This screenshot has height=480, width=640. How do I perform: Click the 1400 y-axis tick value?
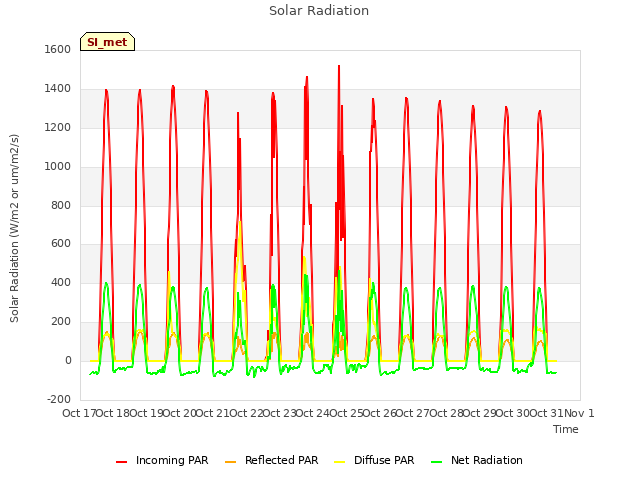pyautogui.click(x=58, y=89)
